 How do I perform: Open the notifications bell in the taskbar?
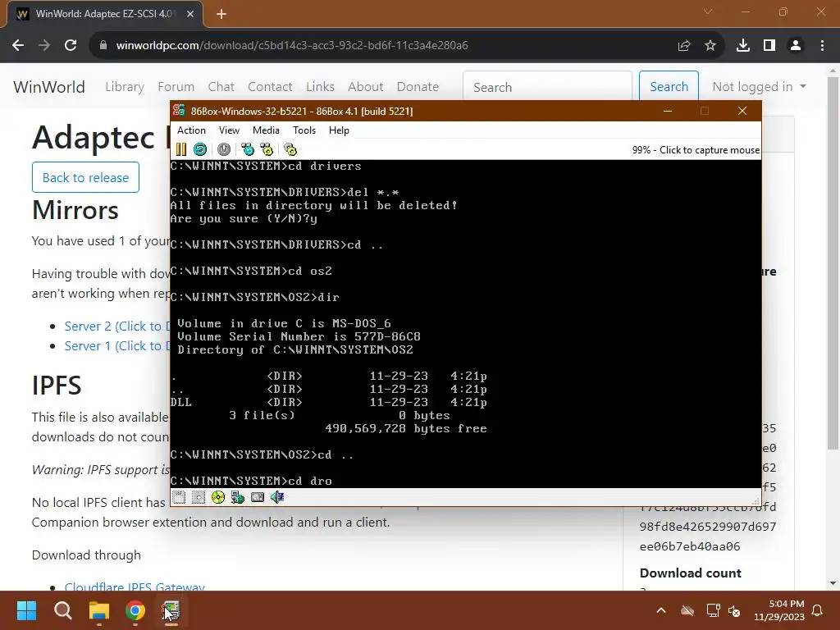click(818, 610)
